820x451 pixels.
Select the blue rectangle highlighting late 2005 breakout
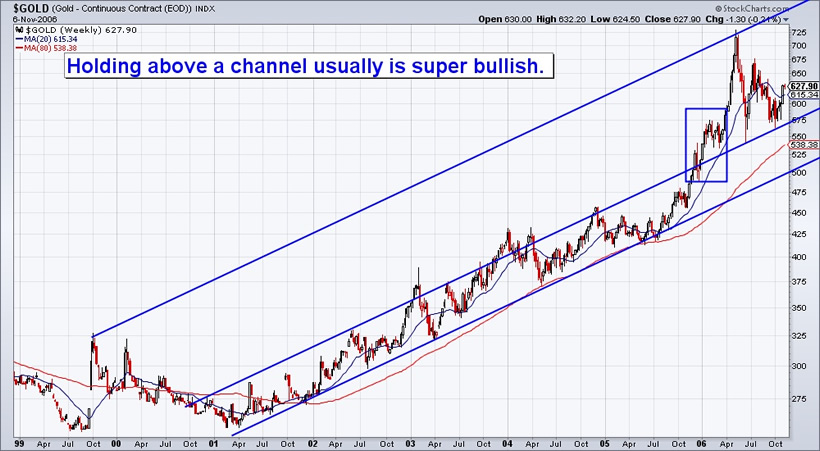[706, 145]
